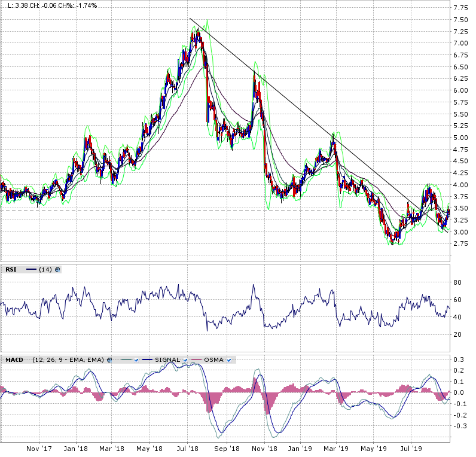Click the RSI panel title label
Viewport: 476px width, 457px height.
pos(11,270)
